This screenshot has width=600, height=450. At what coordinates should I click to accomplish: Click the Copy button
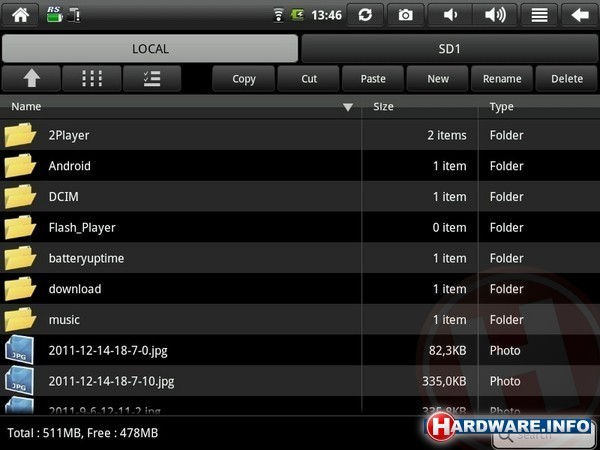point(244,79)
